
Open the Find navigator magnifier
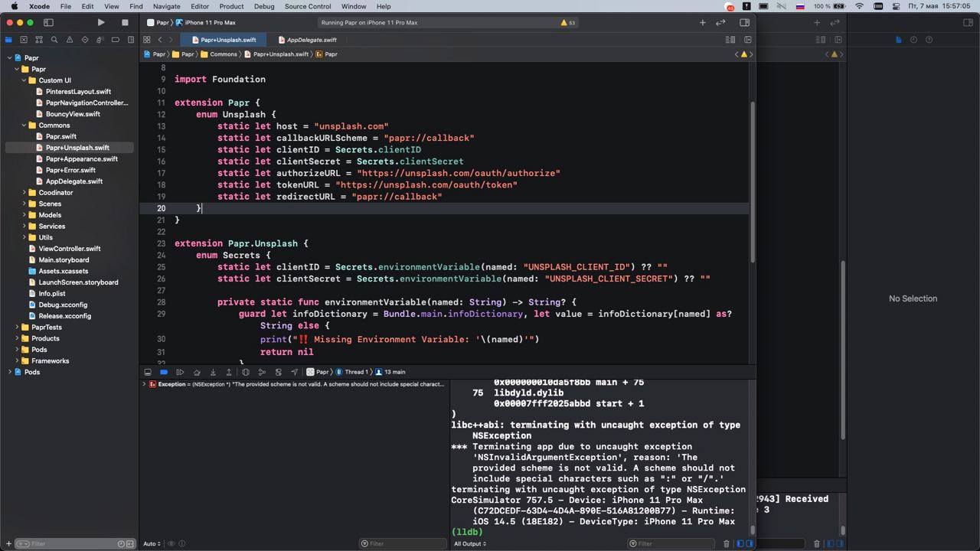pyautogui.click(x=54, y=40)
